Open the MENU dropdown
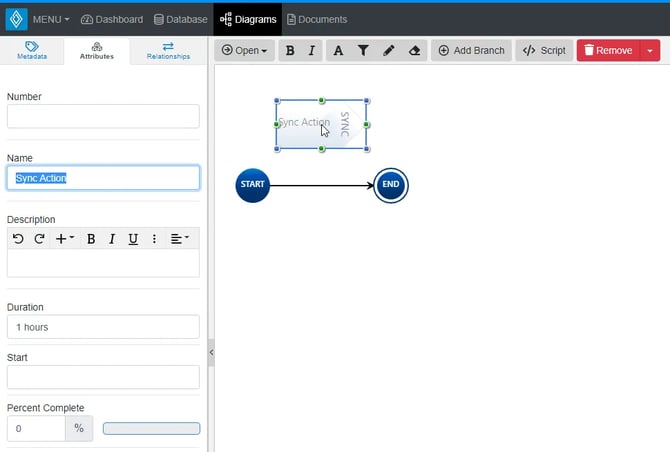The image size is (670, 452). click(x=51, y=19)
